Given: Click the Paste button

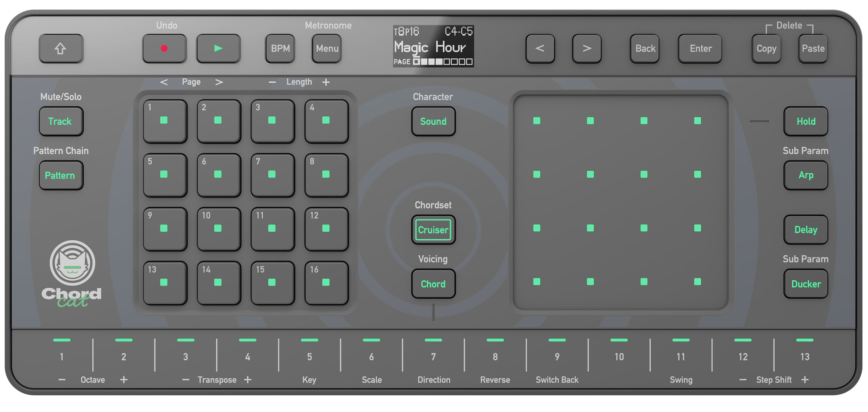Looking at the screenshot, I should [x=813, y=48].
